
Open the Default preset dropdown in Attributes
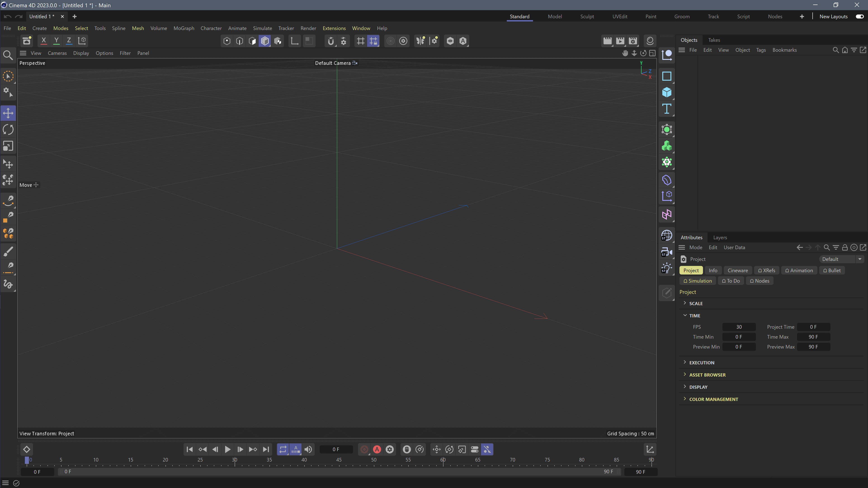point(860,259)
